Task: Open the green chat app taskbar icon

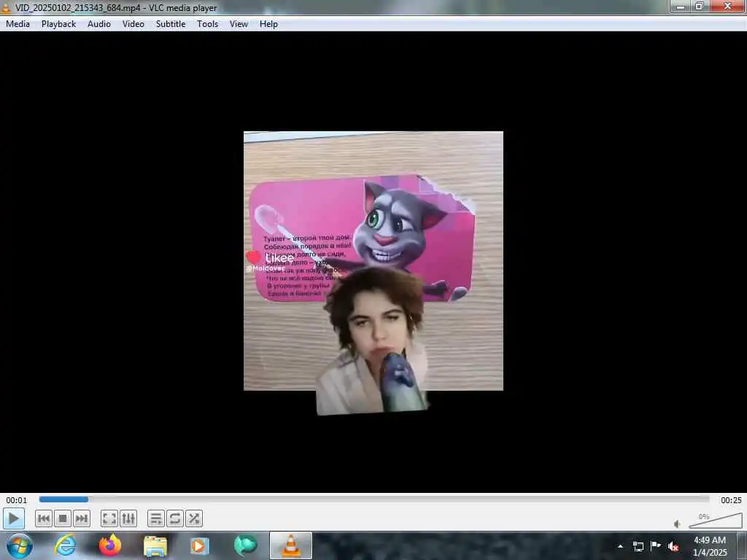Action: (246, 545)
